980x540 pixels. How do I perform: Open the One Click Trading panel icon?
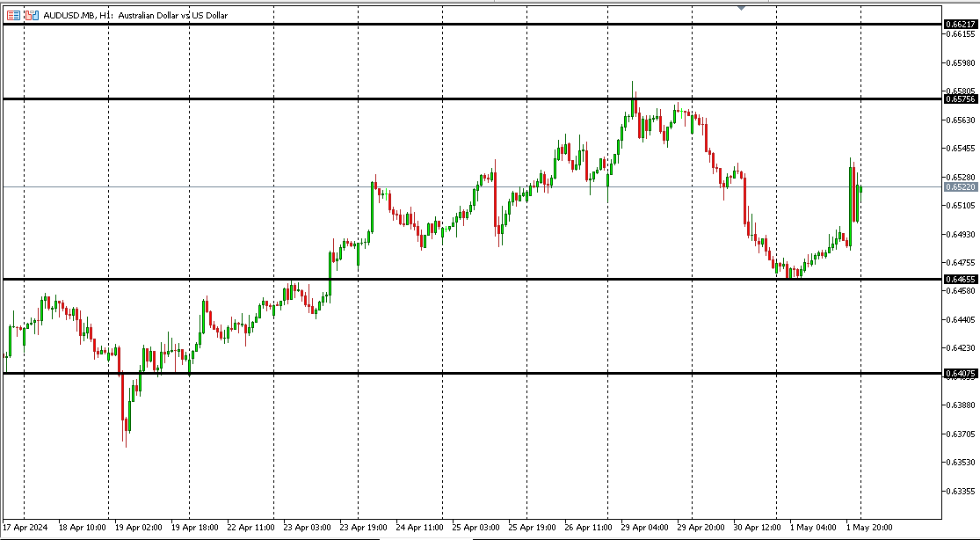point(32,15)
